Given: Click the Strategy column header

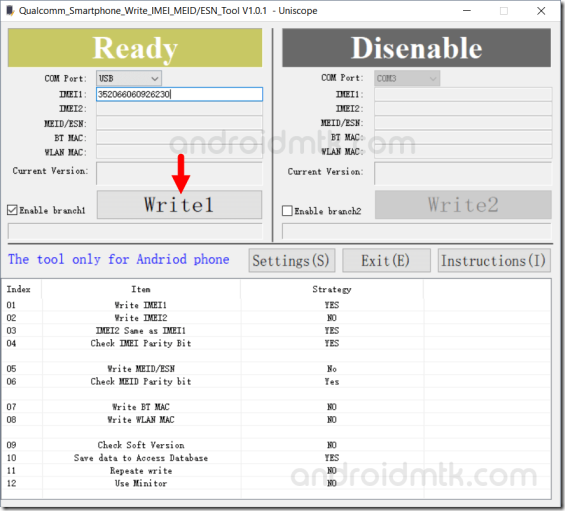Looking at the screenshot, I should click(x=332, y=289).
